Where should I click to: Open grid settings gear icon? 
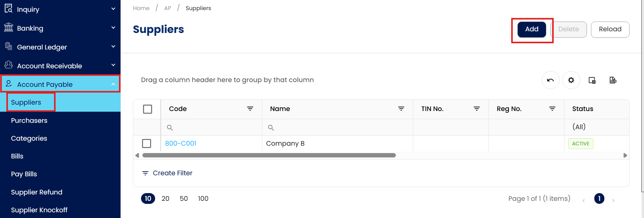click(x=571, y=80)
